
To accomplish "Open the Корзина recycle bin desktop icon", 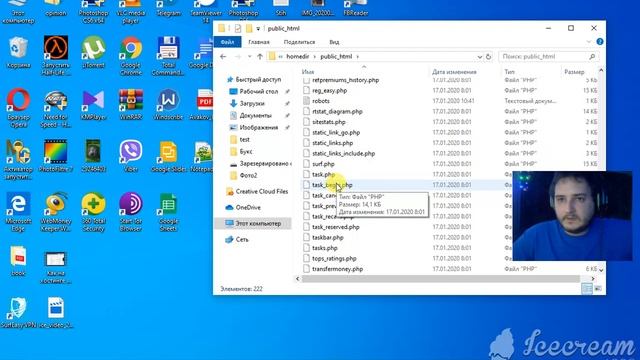I will (18, 52).
